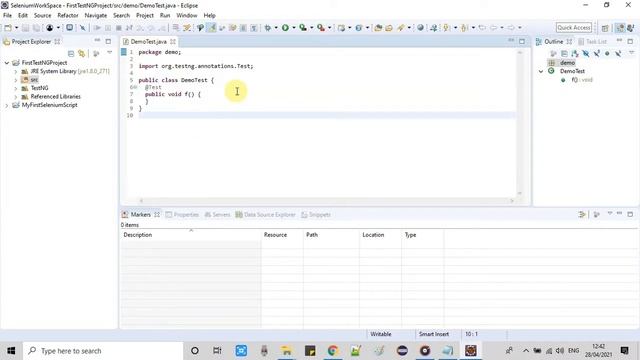Click the Windows Start button
This screenshot has width=640, height=360.
point(11,351)
